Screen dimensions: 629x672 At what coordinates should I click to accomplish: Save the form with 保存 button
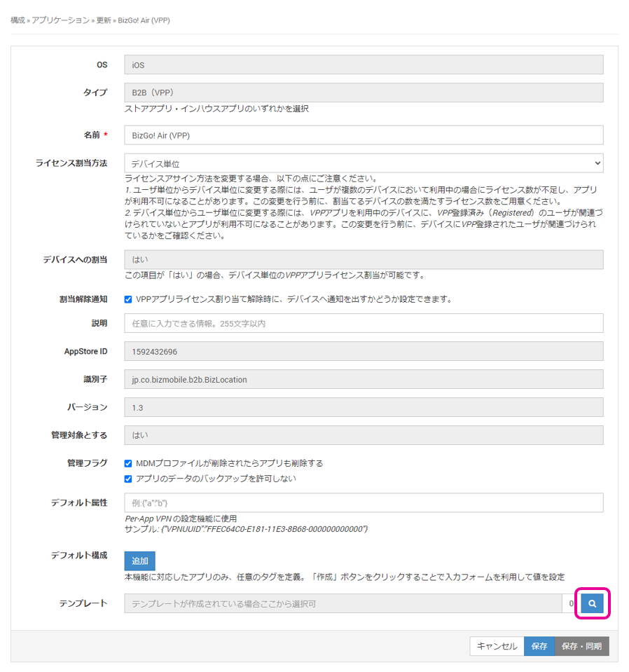click(x=539, y=646)
